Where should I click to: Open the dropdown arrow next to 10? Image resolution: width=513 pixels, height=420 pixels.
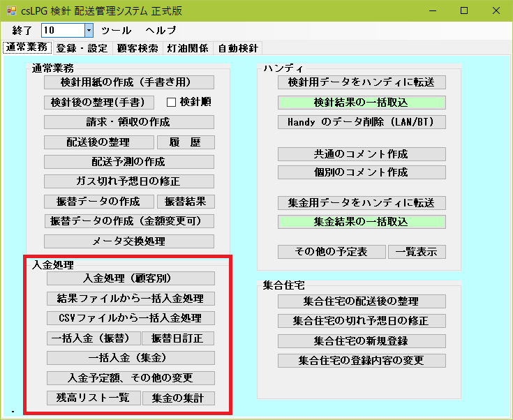(x=89, y=31)
